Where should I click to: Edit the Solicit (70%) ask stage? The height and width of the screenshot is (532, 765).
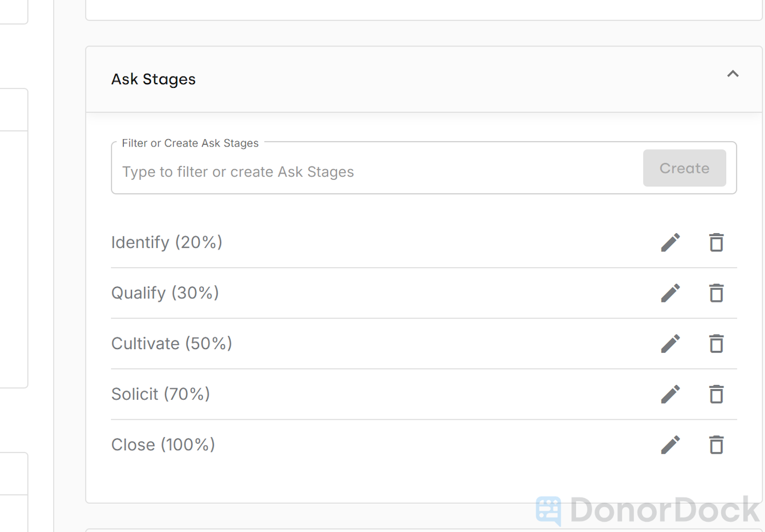[670, 394]
